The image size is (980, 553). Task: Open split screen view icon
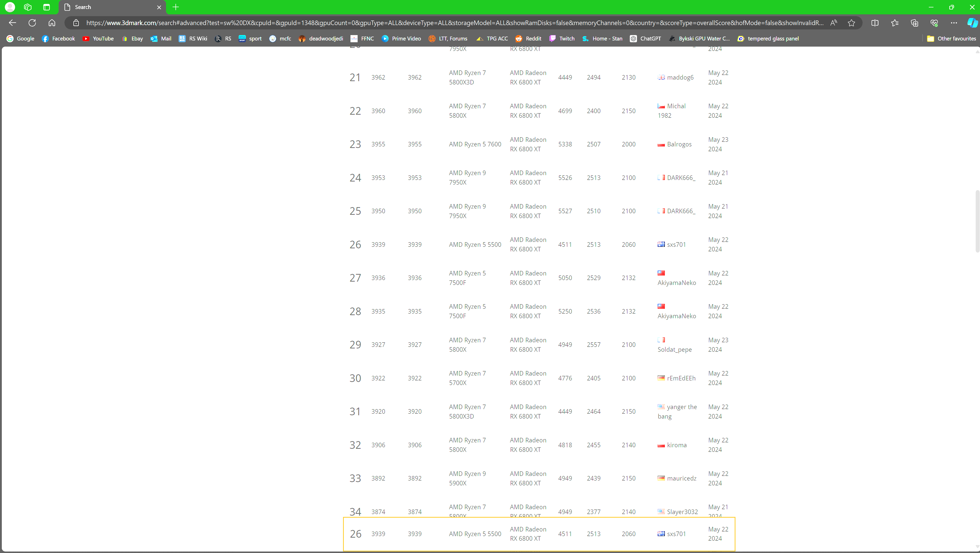(875, 23)
